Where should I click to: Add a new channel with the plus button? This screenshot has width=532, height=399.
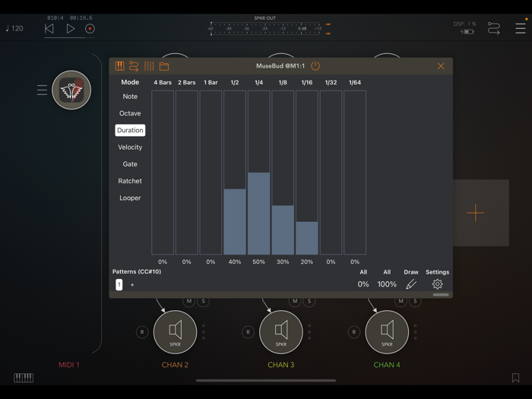click(475, 213)
